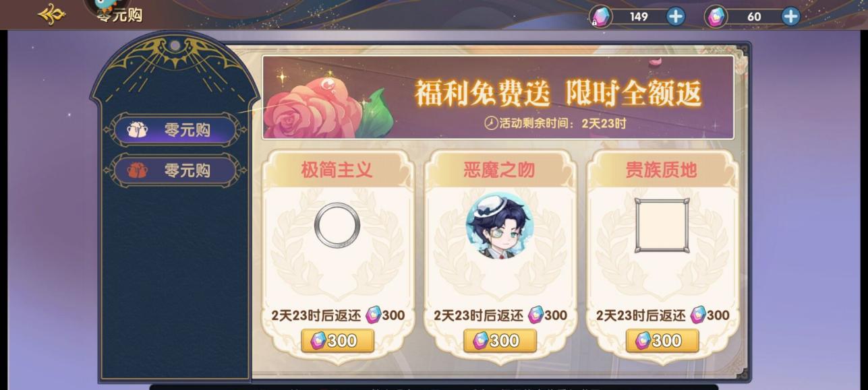
Task: Add more gems next to 60 balance
Action: coord(790,17)
